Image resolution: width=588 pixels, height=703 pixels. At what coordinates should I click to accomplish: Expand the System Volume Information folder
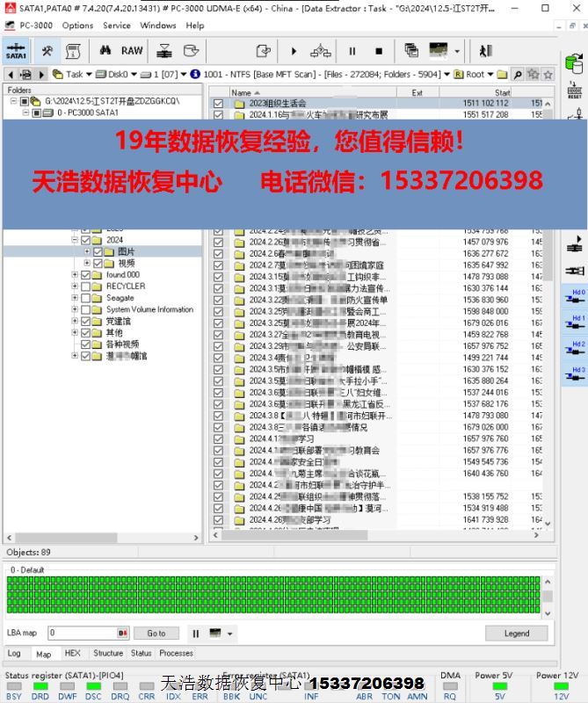click(x=75, y=309)
